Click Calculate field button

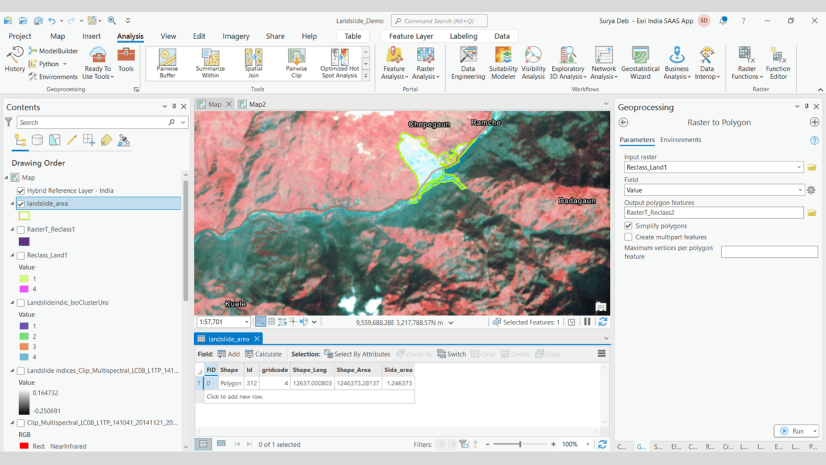pyautogui.click(x=263, y=354)
